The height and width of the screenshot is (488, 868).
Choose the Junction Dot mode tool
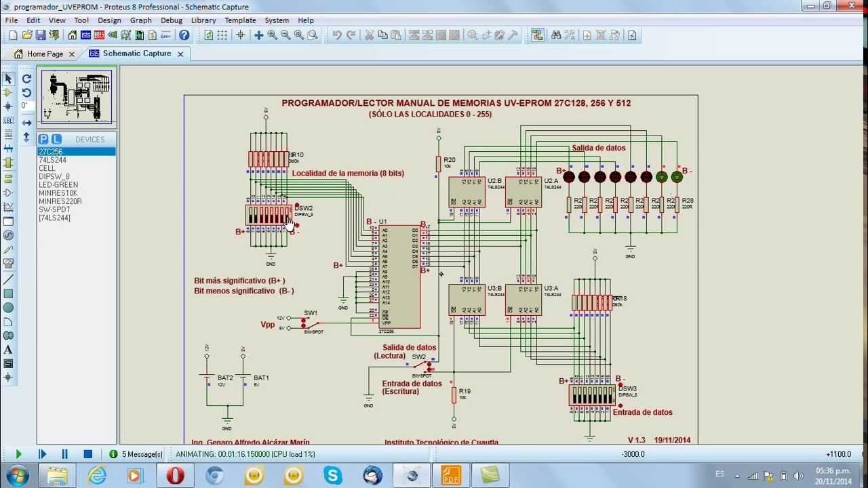[8, 106]
